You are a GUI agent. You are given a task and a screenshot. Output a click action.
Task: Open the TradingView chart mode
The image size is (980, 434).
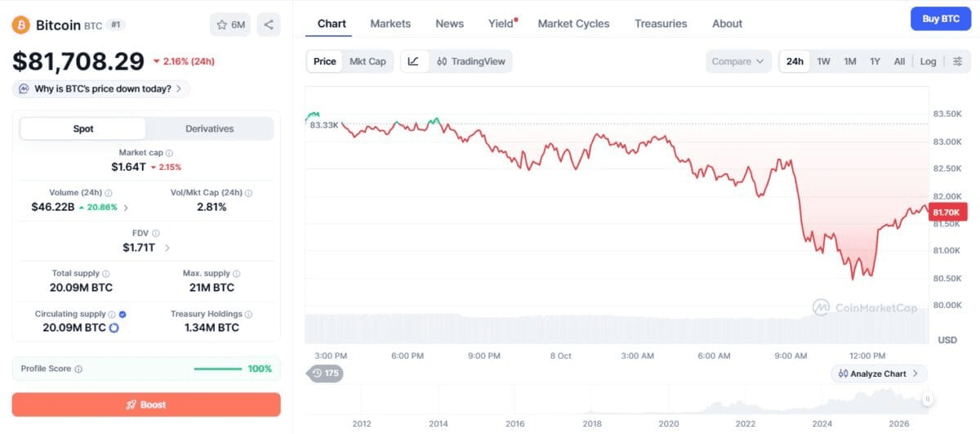click(x=470, y=61)
